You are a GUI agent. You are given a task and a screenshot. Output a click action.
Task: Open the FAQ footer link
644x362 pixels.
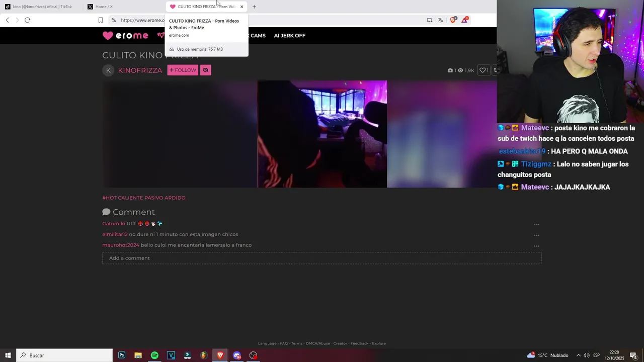coord(284,343)
